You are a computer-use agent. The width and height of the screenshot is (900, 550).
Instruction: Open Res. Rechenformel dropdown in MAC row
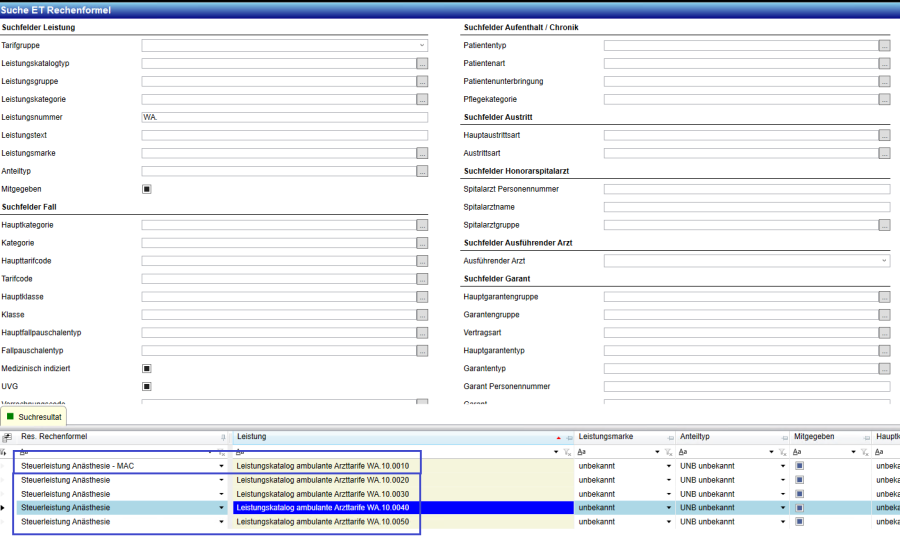(222, 466)
